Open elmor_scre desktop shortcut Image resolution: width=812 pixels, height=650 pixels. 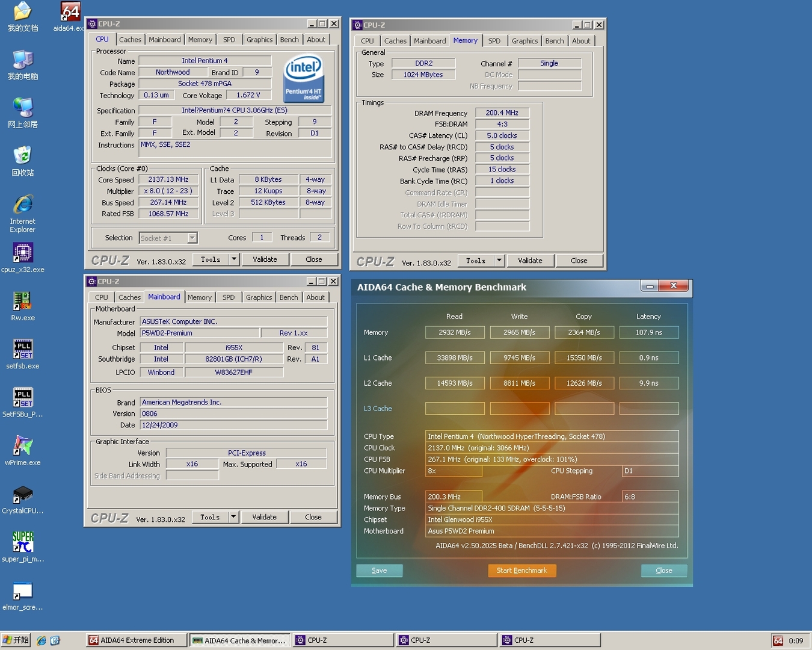22,595
